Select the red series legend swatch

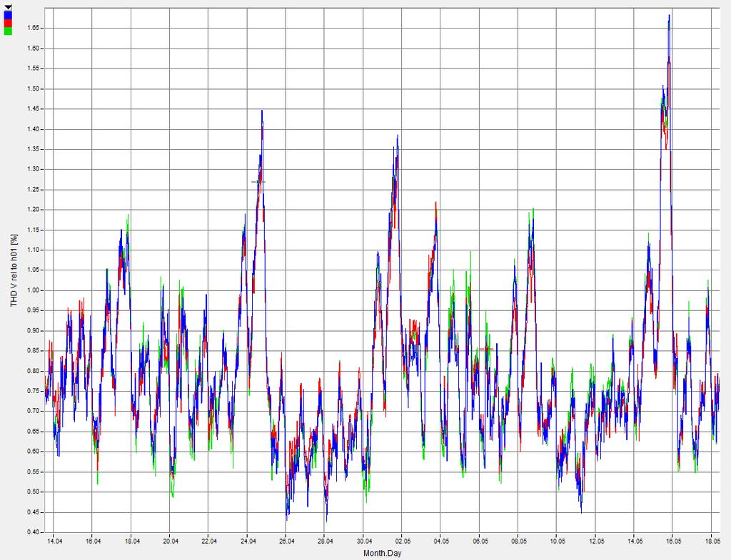[x=7, y=23]
